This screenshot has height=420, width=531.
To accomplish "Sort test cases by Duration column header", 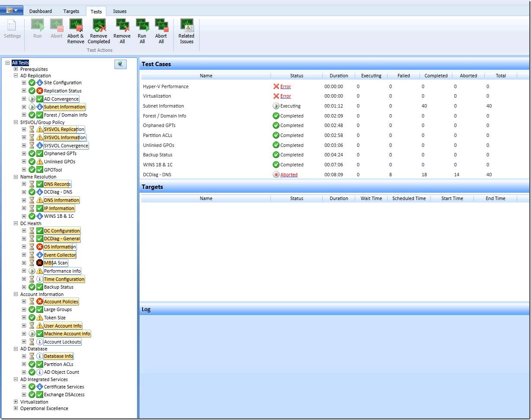I will pos(339,76).
